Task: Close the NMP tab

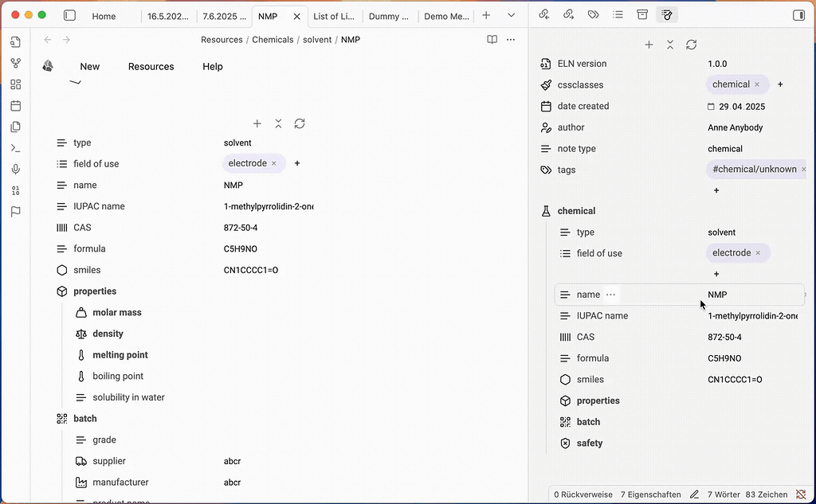Action: (x=296, y=16)
